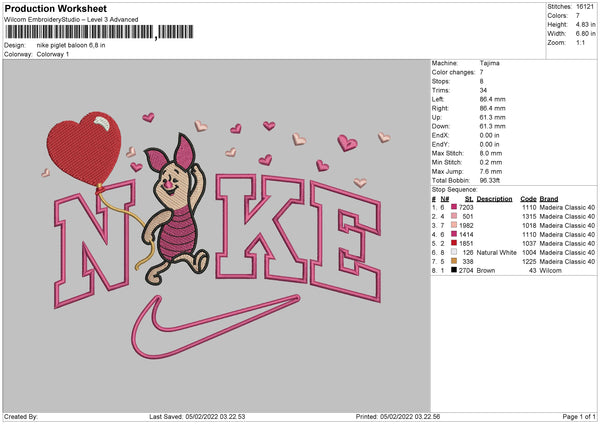600x424 pixels.
Task: Select the Wilcom EmbroideryStudio Level 3 Advanced subtitle
Action: coord(71,20)
